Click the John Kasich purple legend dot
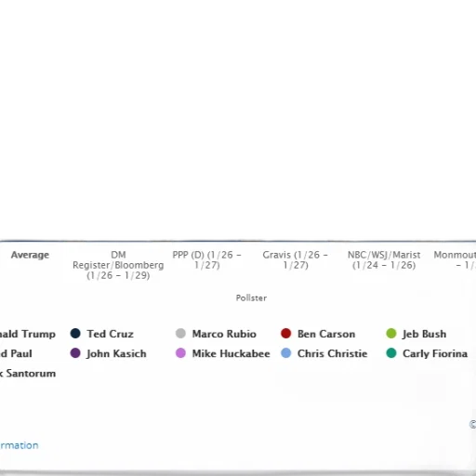The width and height of the screenshot is (476, 476). tap(75, 353)
